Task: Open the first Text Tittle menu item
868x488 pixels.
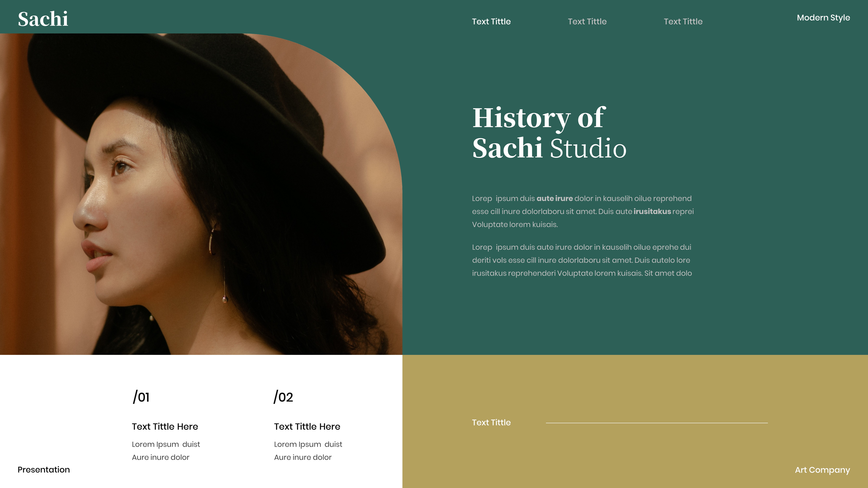Action: click(491, 22)
